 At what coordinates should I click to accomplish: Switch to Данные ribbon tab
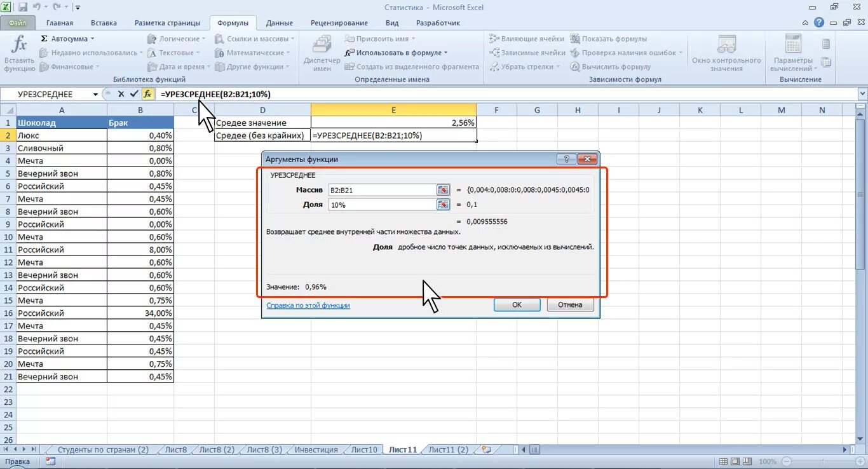280,23
